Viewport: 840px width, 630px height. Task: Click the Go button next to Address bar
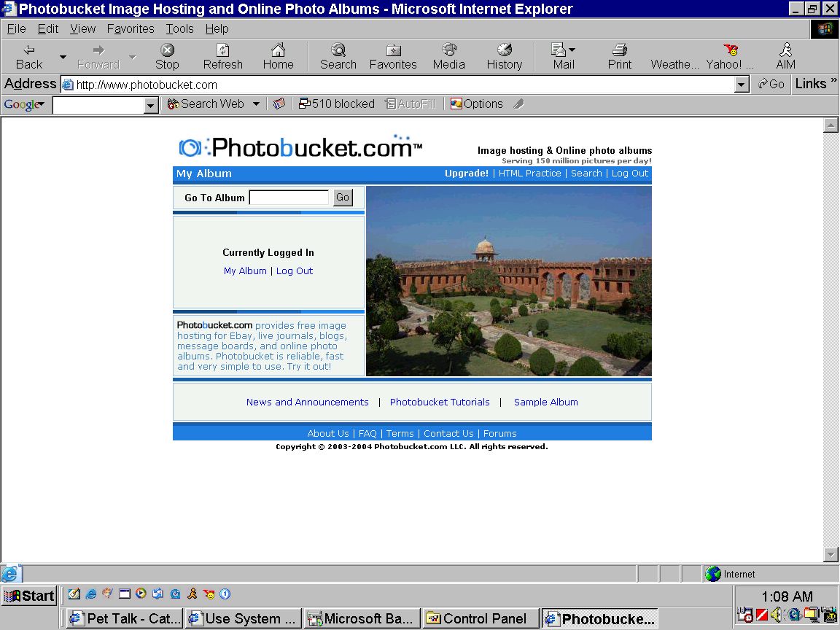point(771,84)
